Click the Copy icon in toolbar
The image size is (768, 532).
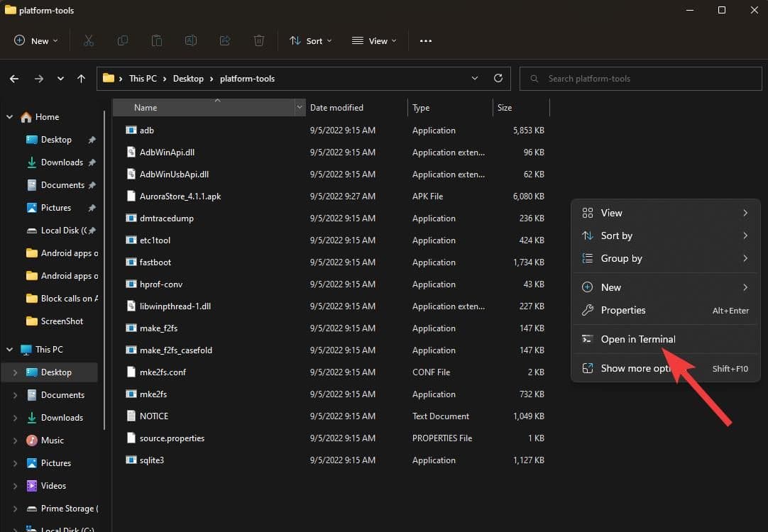123,41
